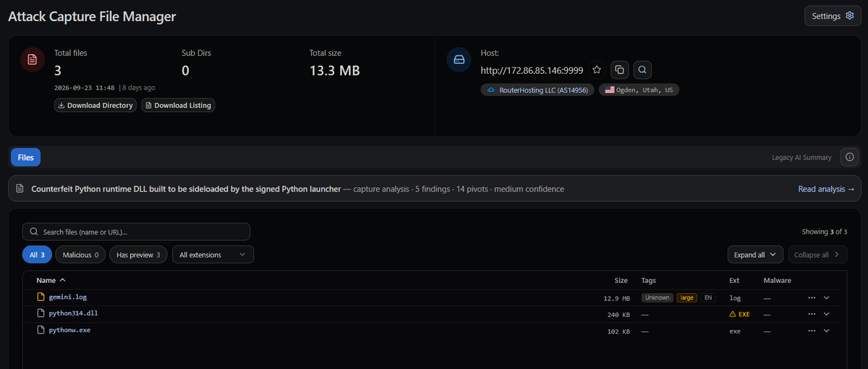
Task: Click the orange file icon for gemini.log
Action: (x=41, y=297)
